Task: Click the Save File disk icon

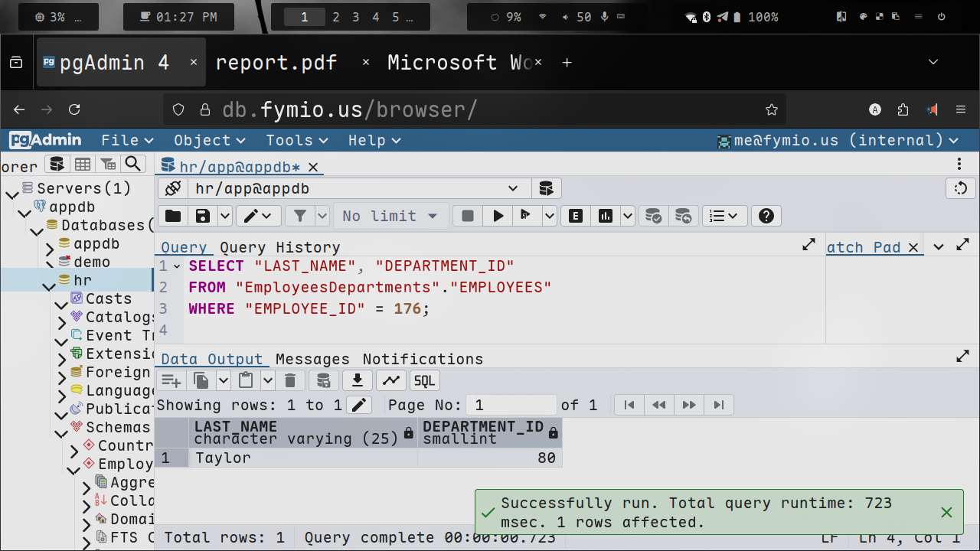Action: (x=202, y=216)
